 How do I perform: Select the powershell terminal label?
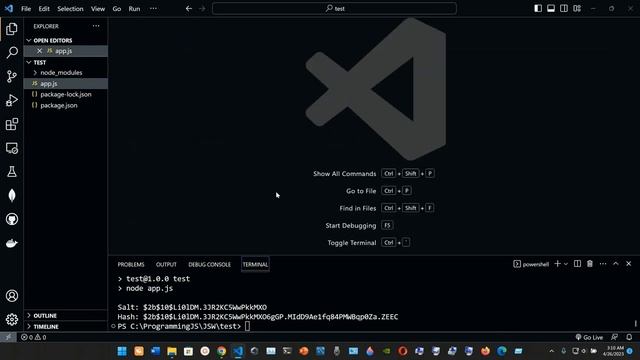click(531, 264)
